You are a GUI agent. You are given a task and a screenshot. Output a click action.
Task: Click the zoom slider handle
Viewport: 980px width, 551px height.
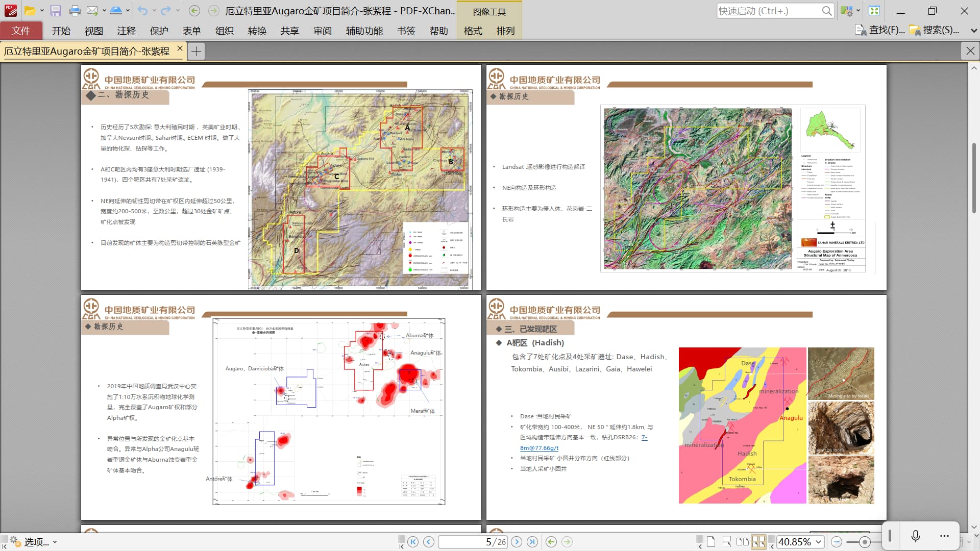pos(864,542)
